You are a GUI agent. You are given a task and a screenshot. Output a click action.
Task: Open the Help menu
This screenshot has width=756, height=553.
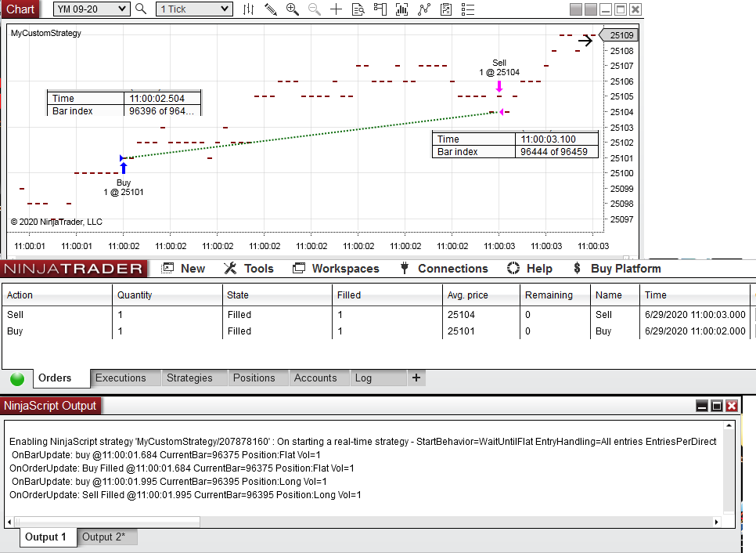(x=529, y=269)
